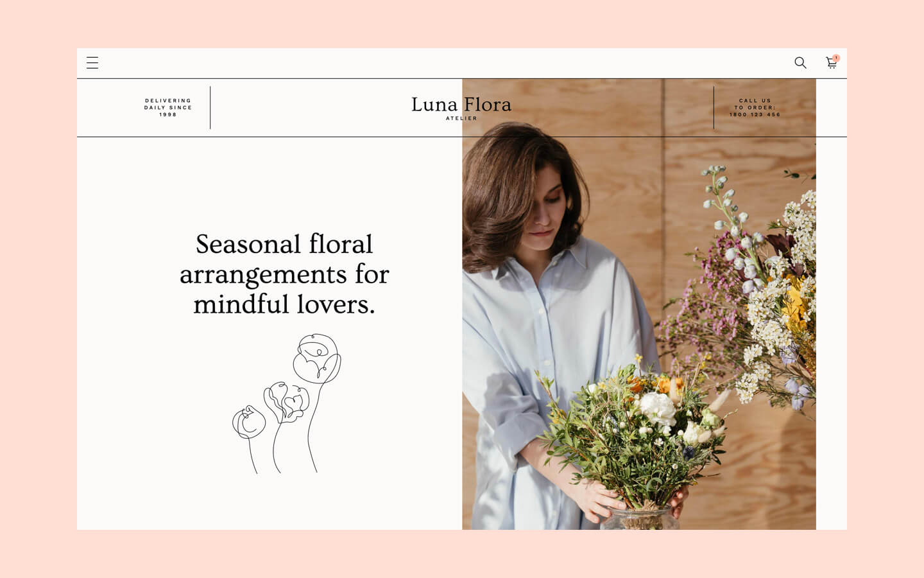The height and width of the screenshot is (578, 924).
Task: Click the smallest line-drawn flower bud
Action: pyautogui.click(x=249, y=423)
